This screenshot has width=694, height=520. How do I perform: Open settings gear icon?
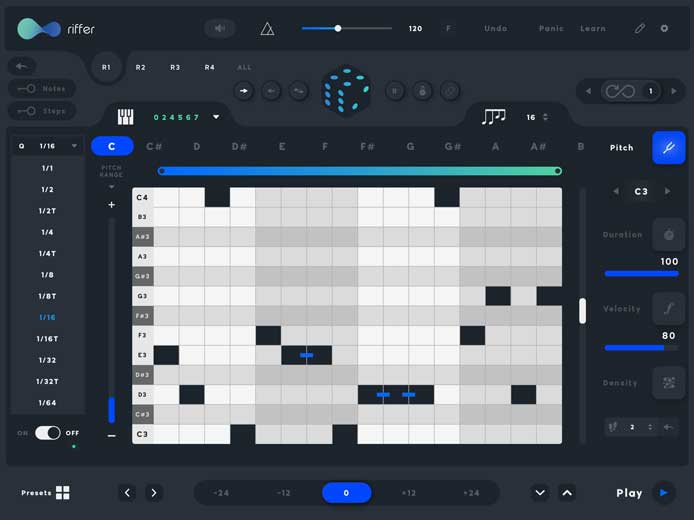click(x=664, y=28)
